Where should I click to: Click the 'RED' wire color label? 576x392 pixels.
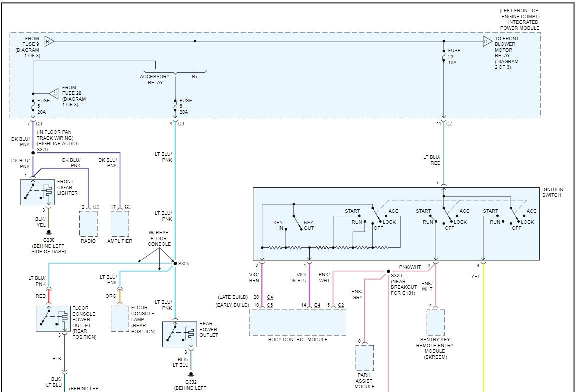41,296
